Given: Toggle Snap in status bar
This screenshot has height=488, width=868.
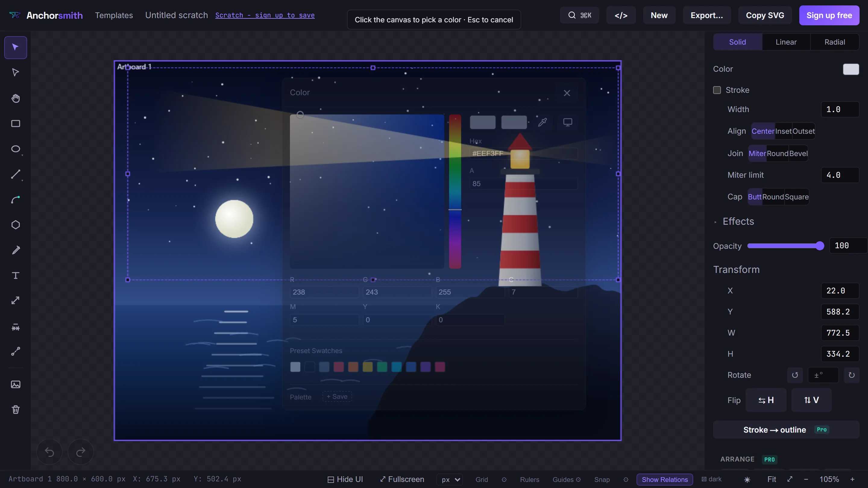Looking at the screenshot, I should click(602, 480).
